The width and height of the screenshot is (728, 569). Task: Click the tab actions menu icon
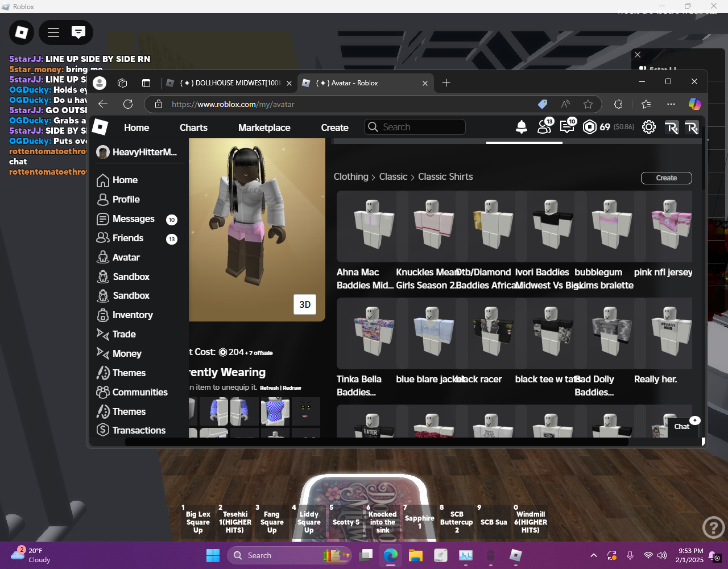[x=146, y=83]
